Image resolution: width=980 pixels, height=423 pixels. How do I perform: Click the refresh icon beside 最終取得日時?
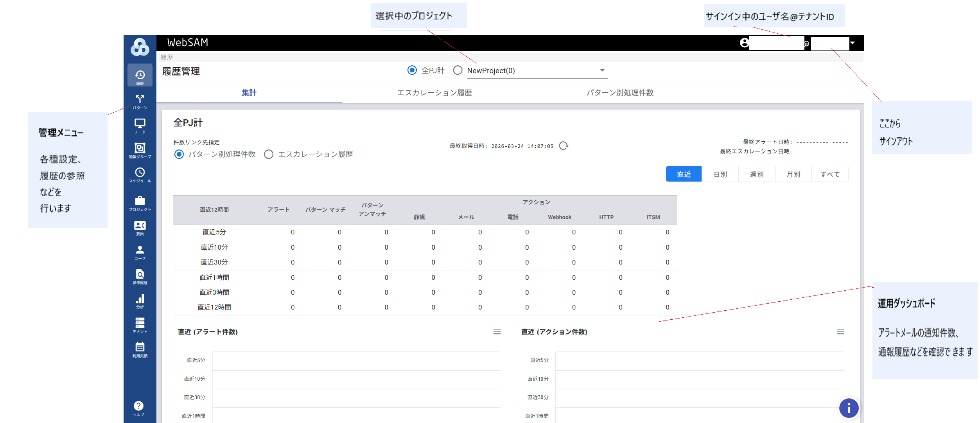[564, 146]
